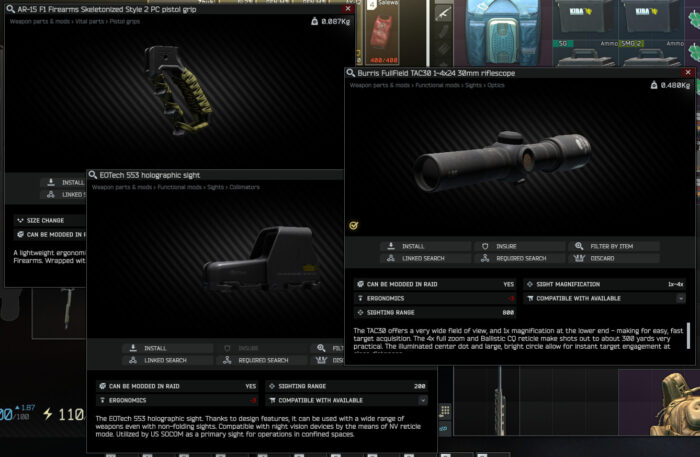Close the AR-15 pistol grip inspect window
Viewport: 700px width, 457px height.
[348, 8]
